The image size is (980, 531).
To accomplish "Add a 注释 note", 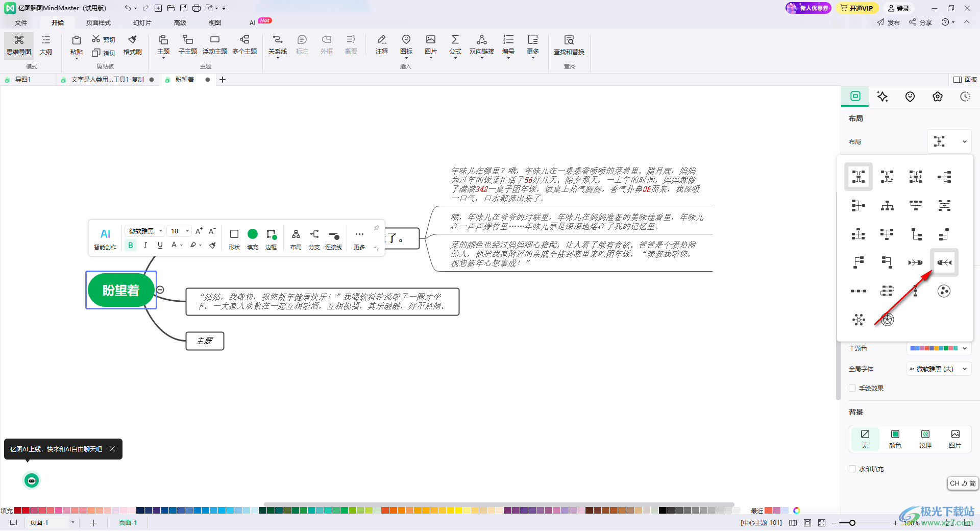I will pos(382,45).
